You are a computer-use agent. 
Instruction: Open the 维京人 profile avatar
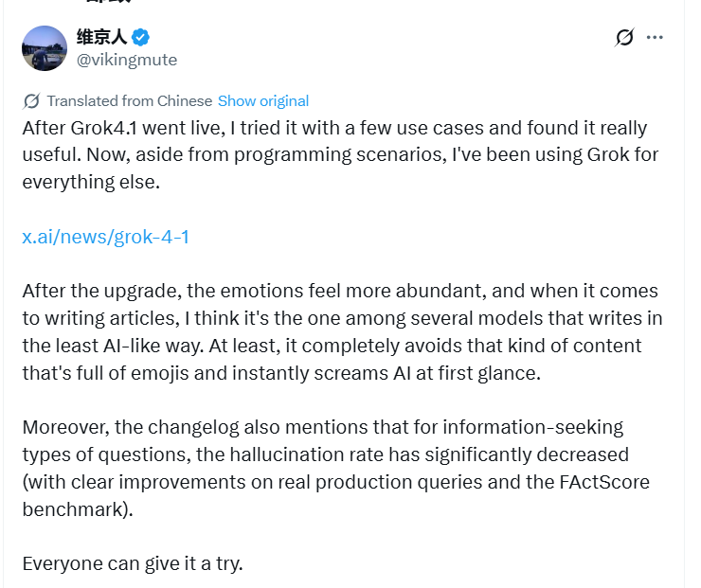point(45,48)
